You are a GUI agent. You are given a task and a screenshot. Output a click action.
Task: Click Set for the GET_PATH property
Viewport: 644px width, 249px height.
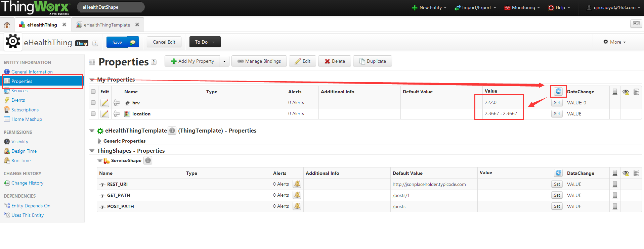557,195
